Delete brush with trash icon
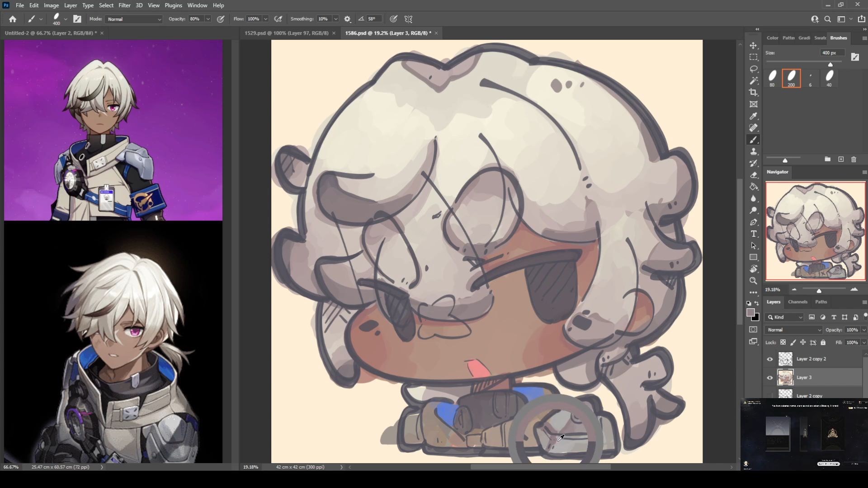The width and height of the screenshot is (868, 488). pyautogui.click(x=854, y=160)
